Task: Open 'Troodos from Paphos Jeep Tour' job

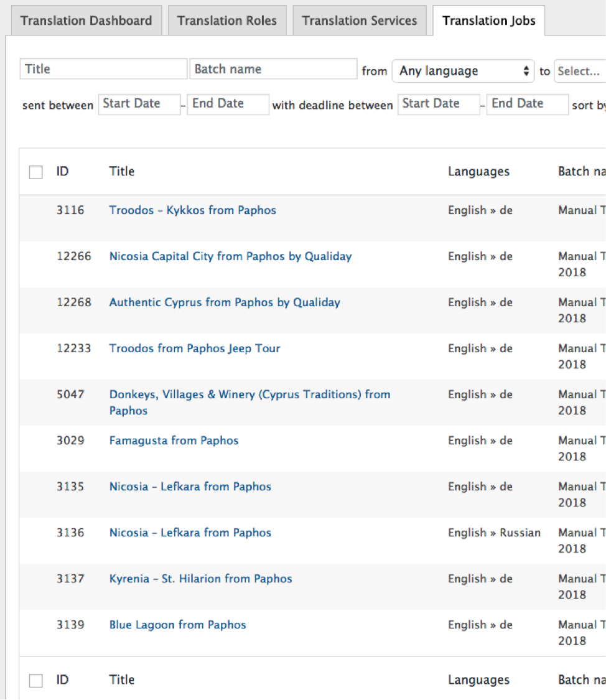Action: pyautogui.click(x=195, y=348)
